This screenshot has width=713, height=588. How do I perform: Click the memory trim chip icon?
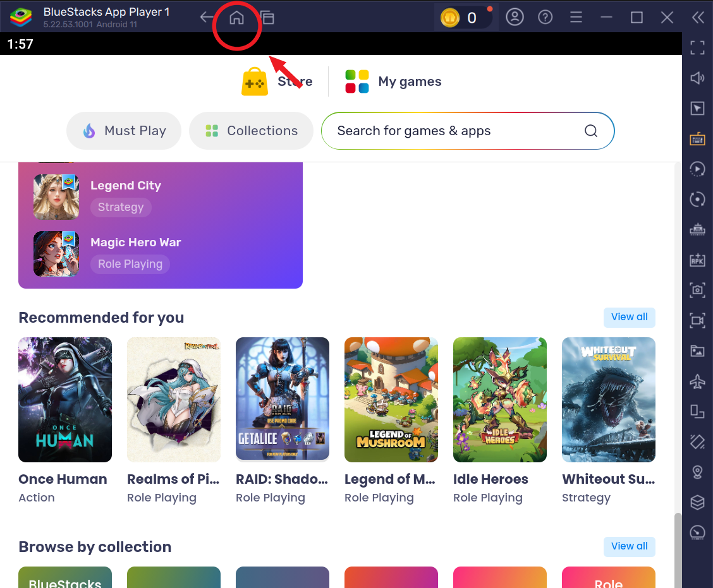697,229
